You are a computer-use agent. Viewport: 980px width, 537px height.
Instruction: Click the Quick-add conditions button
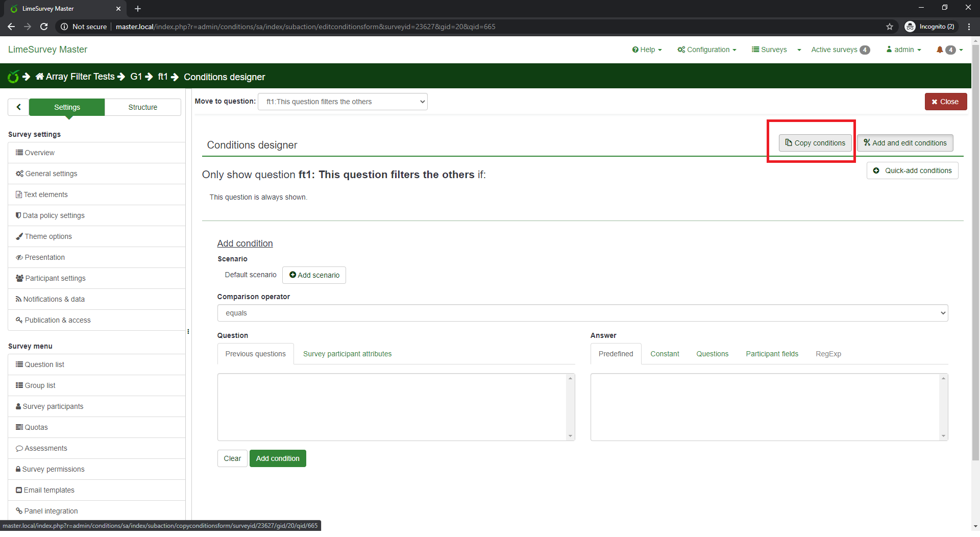click(x=913, y=170)
